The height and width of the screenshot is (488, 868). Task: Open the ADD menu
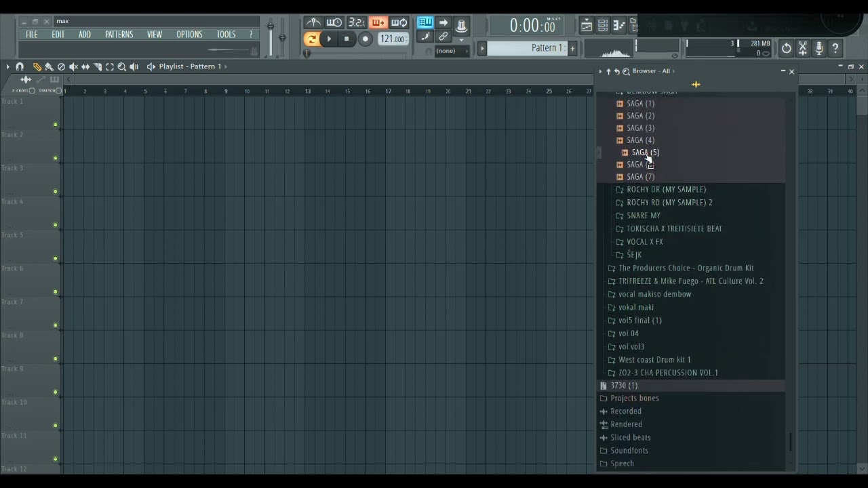85,35
